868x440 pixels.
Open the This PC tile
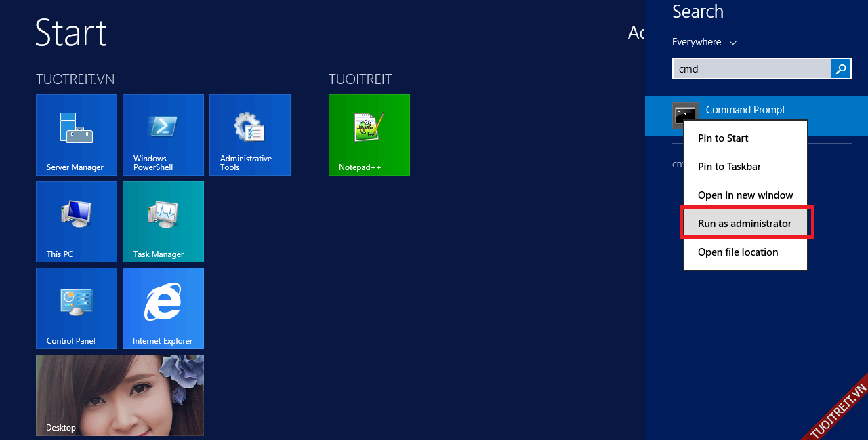pos(76,222)
